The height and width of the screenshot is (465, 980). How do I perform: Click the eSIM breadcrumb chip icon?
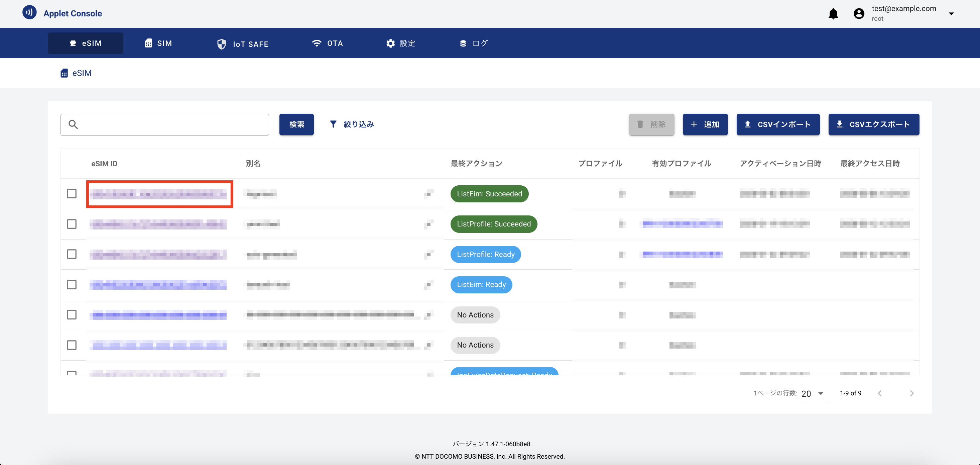64,73
